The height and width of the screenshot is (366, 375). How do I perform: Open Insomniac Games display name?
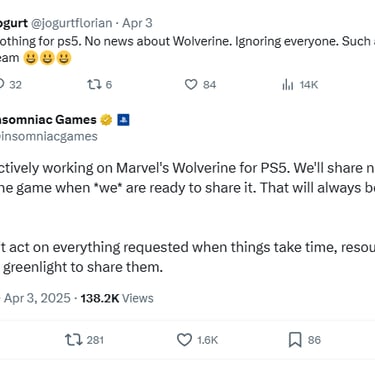coord(48,120)
